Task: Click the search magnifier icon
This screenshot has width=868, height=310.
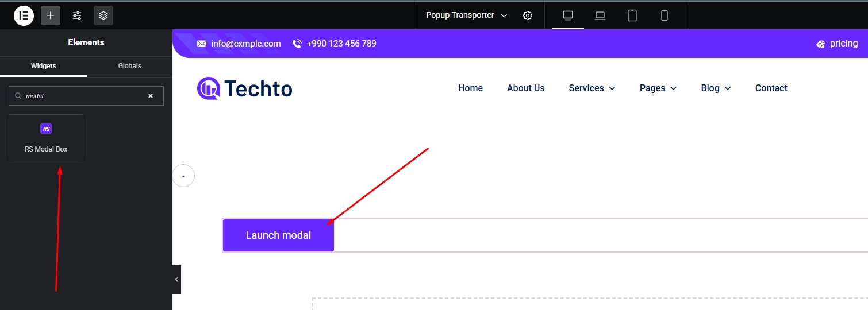Action: pos(18,96)
